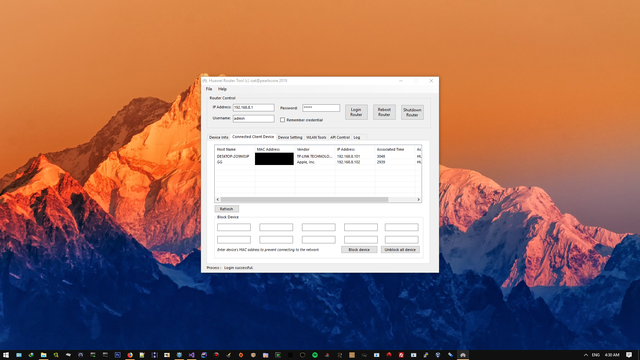640x360 pixels.
Task: Open the Help menu
Action: pyautogui.click(x=222, y=89)
